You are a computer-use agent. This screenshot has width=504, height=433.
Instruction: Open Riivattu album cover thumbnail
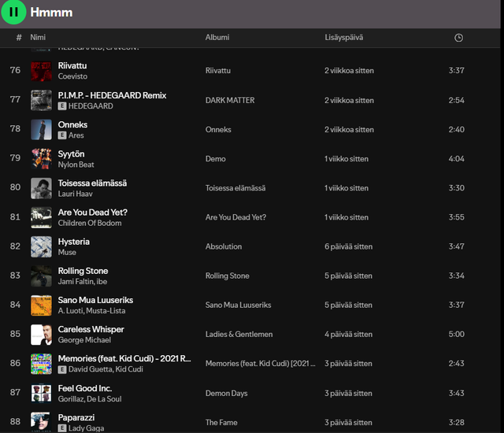pyautogui.click(x=41, y=71)
